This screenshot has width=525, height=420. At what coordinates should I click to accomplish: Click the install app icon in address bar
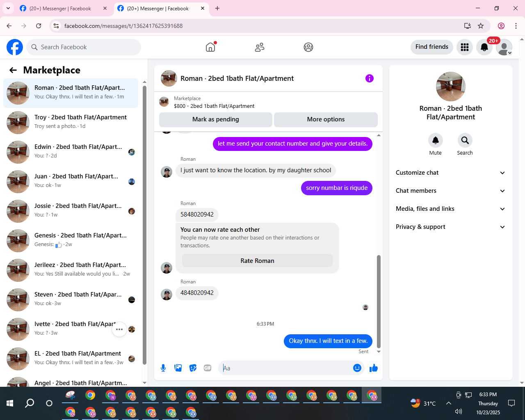pos(468,26)
